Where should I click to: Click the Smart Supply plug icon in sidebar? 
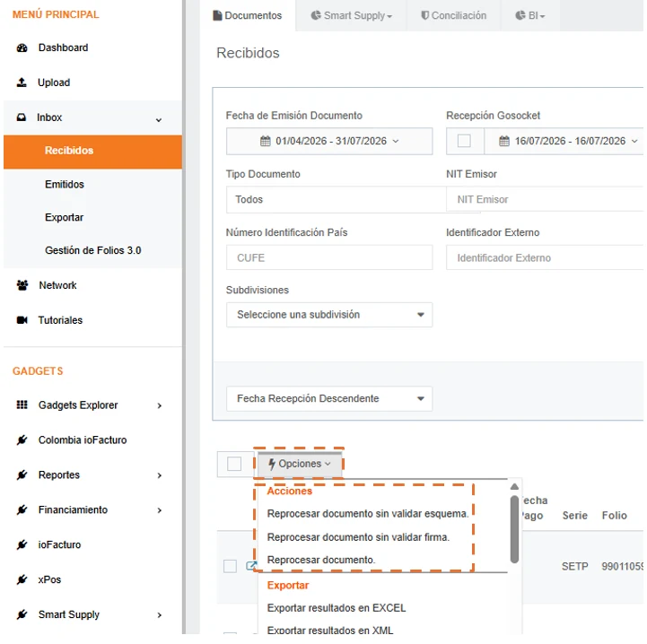pos(22,614)
